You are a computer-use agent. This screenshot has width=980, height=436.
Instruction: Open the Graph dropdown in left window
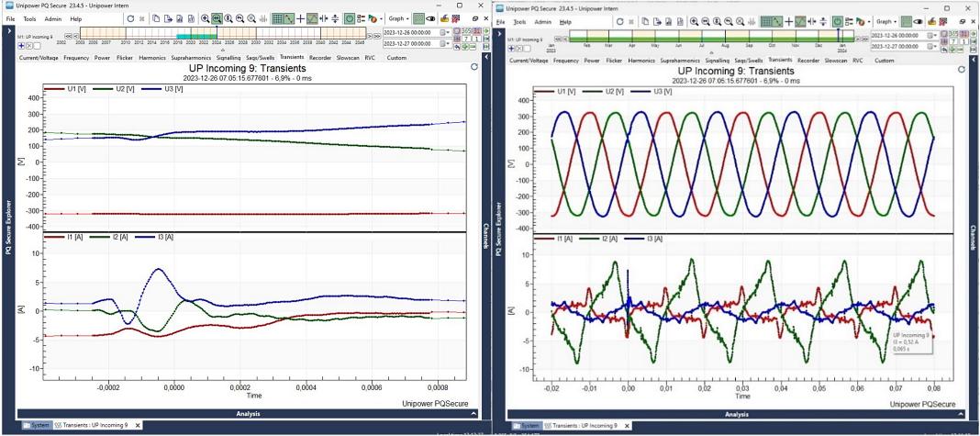[397, 18]
